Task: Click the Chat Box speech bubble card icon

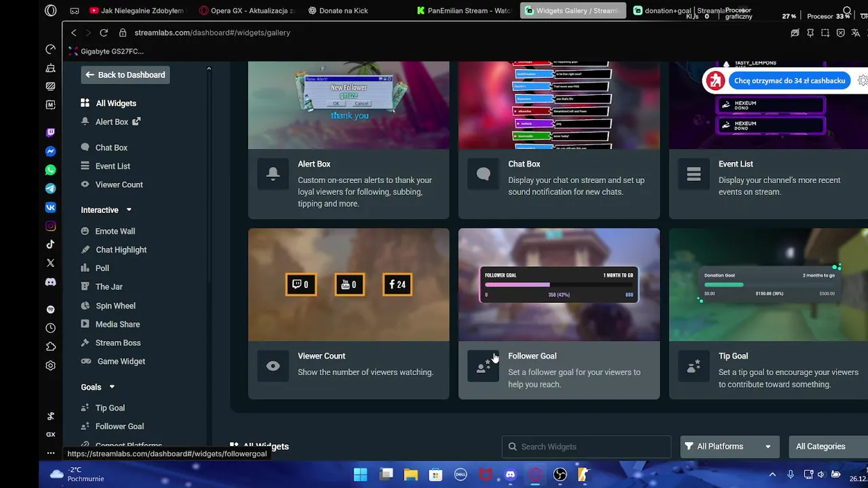Action: coord(483,174)
